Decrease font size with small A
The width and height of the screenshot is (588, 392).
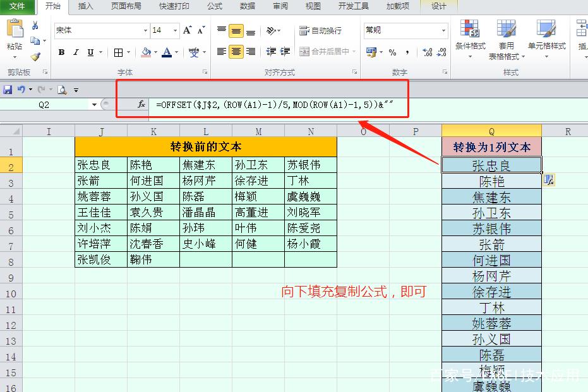click(201, 30)
